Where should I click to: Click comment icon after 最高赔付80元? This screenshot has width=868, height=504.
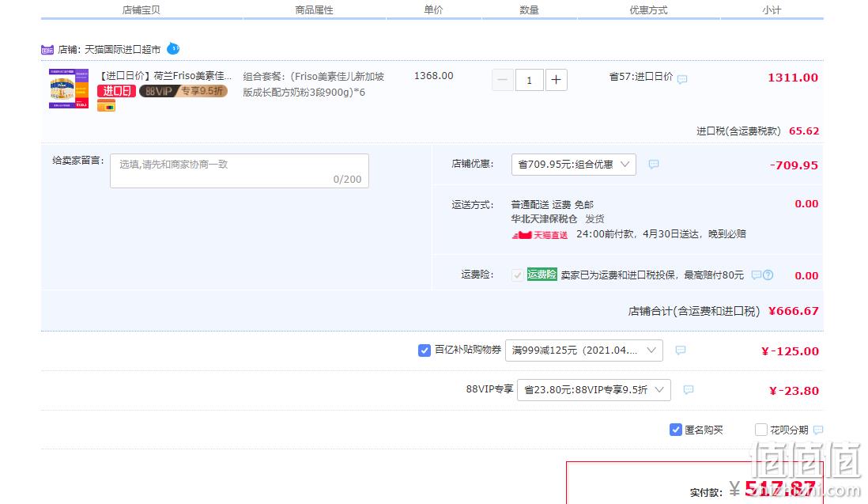coord(757,275)
